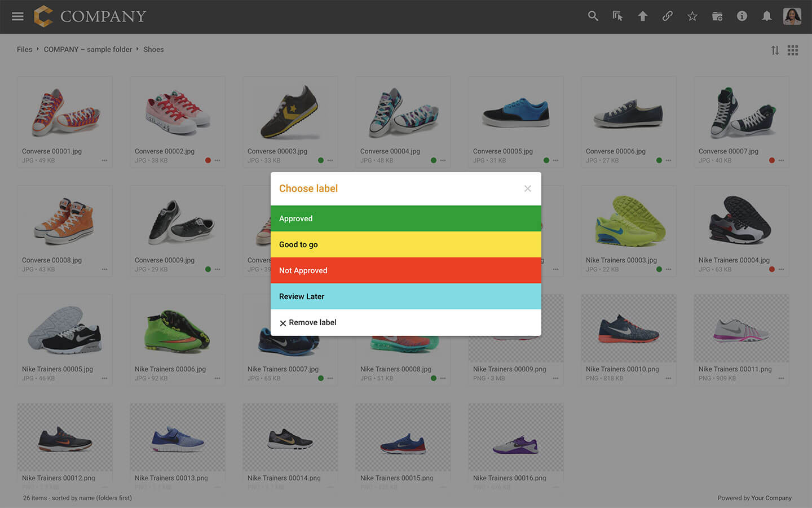812x508 pixels.
Task: Click the 26 items status text
Action: [x=77, y=498]
